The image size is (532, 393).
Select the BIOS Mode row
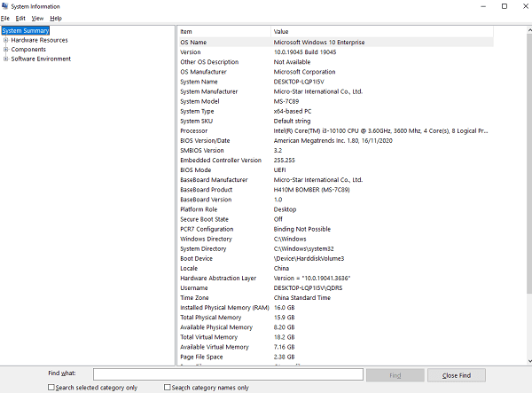point(335,170)
